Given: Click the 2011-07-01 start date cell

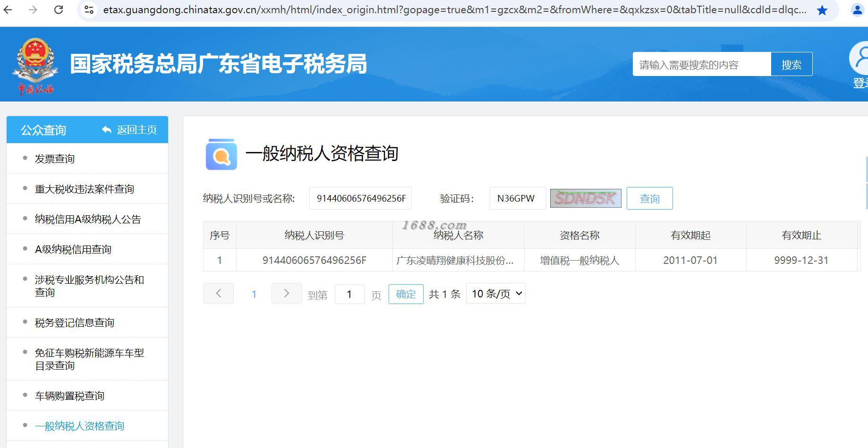Looking at the screenshot, I should tap(690, 260).
